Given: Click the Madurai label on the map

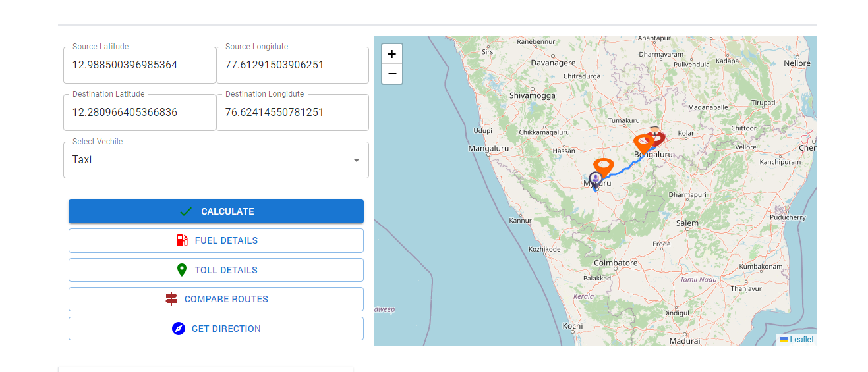Looking at the screenshot, I should click(x=685, y=341).
